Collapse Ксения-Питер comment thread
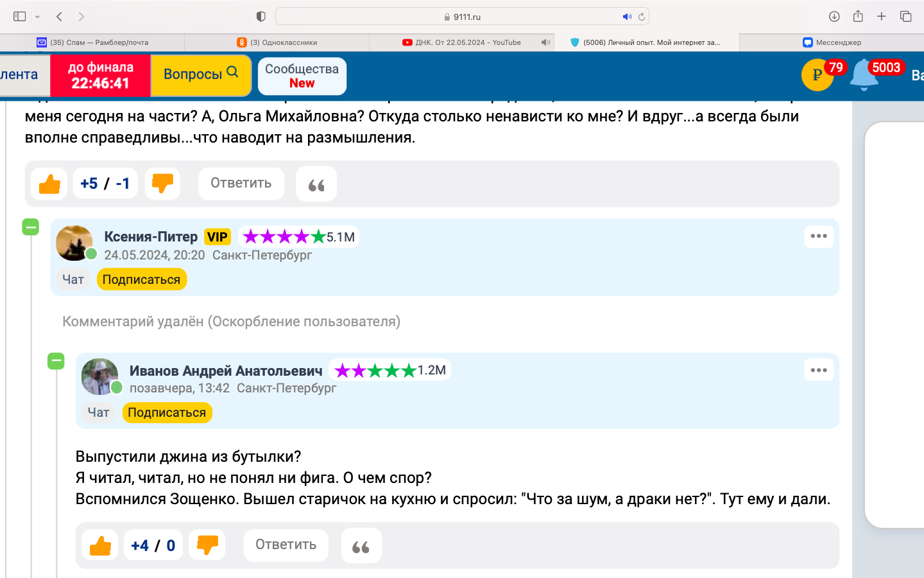Viewport: 924px width, 578px height. click(x=31, y=227)
